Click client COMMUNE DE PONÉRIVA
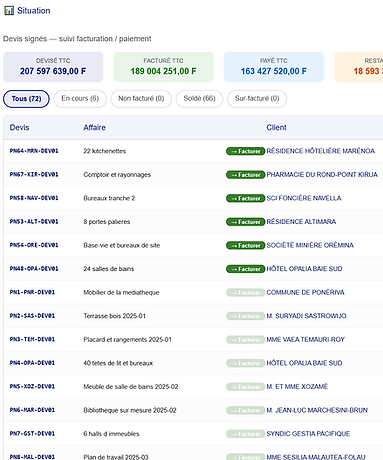The image size is (383, 460). tap(305, 293)
